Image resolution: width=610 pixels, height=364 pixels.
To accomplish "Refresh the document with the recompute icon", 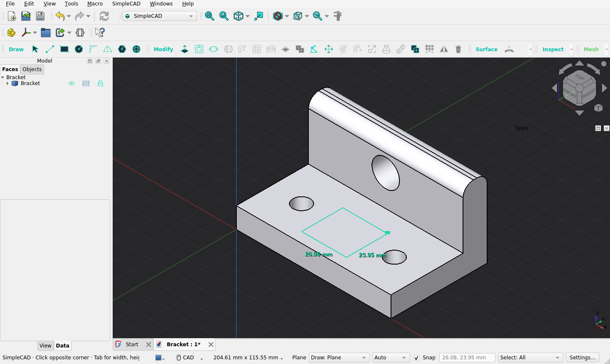I will click(x=104, y=16).
